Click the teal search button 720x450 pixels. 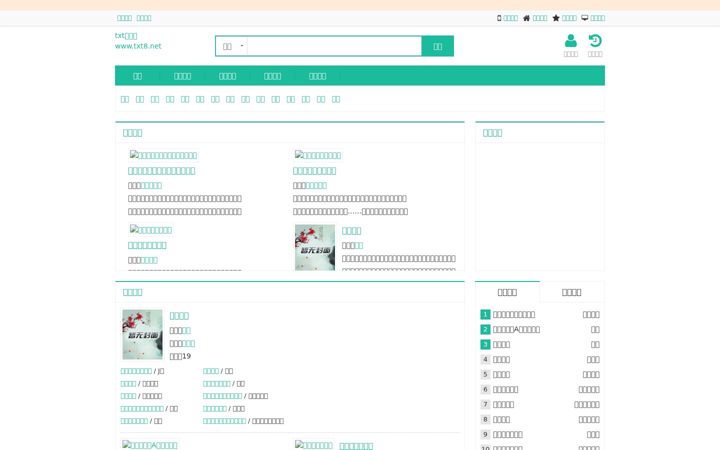438,46
